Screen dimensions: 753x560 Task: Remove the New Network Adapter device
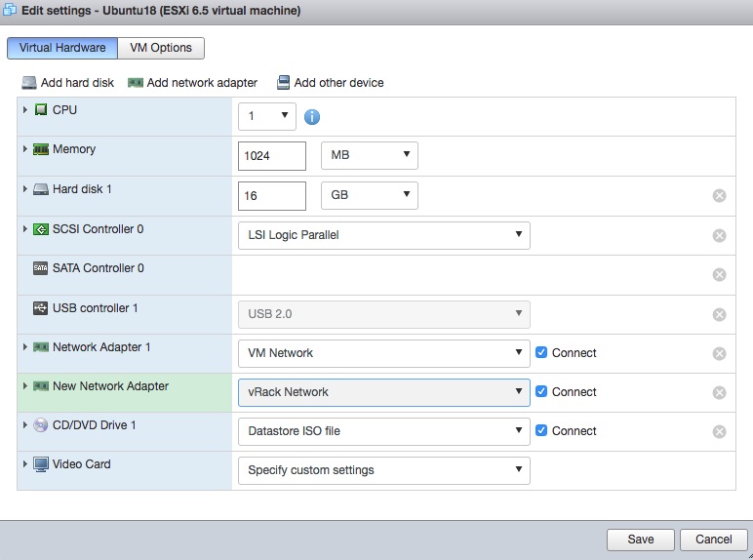(719, 393)
